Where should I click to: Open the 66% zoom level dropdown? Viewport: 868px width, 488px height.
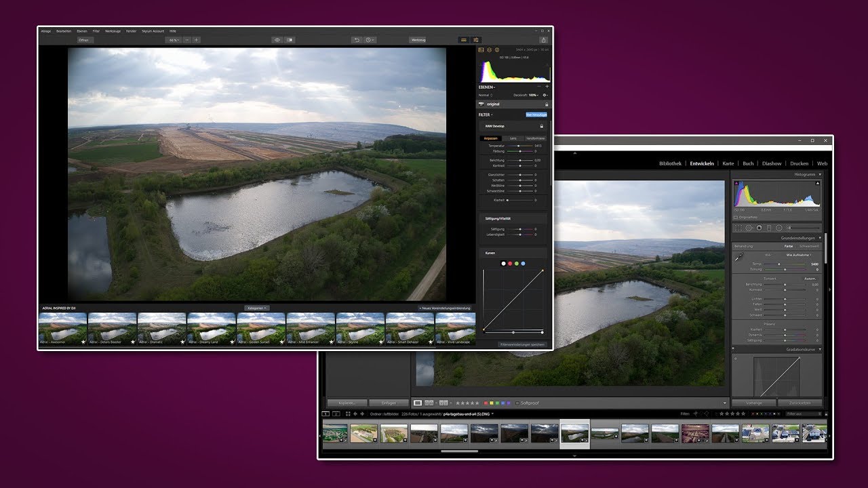pos(175,40)
